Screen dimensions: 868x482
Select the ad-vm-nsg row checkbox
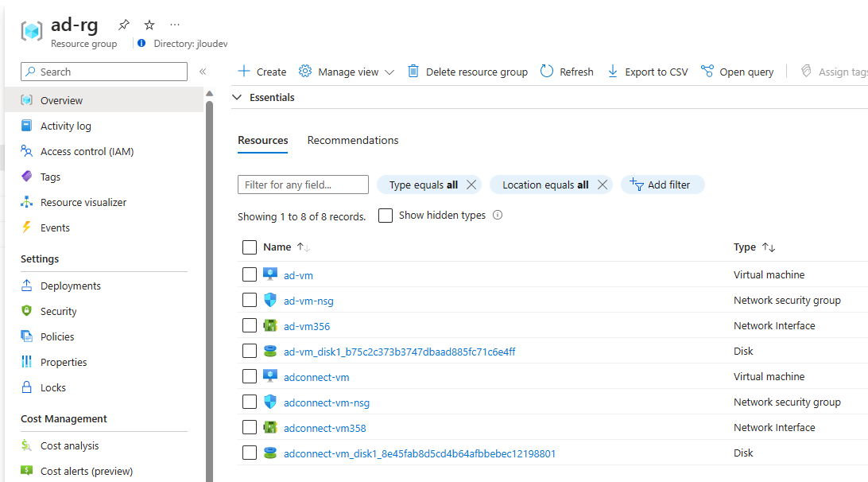pyautogui.click(x=250, y=301)
